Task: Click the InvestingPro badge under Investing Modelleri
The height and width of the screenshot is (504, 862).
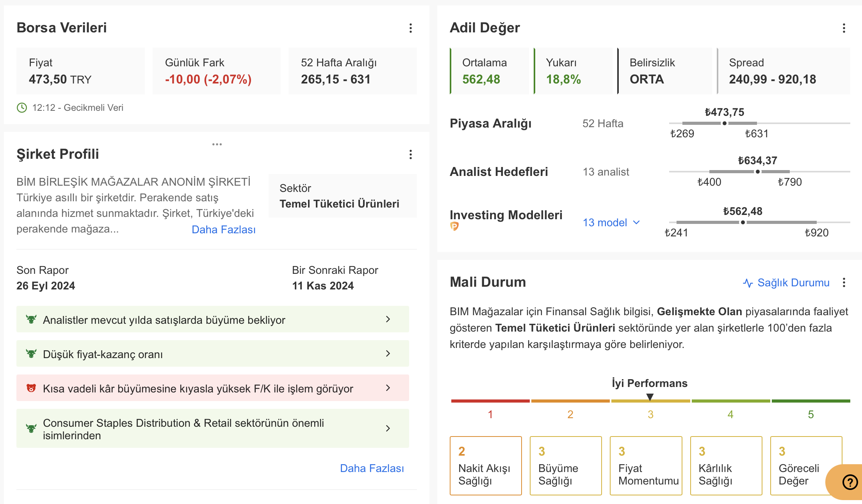Action: coord(454,226)
